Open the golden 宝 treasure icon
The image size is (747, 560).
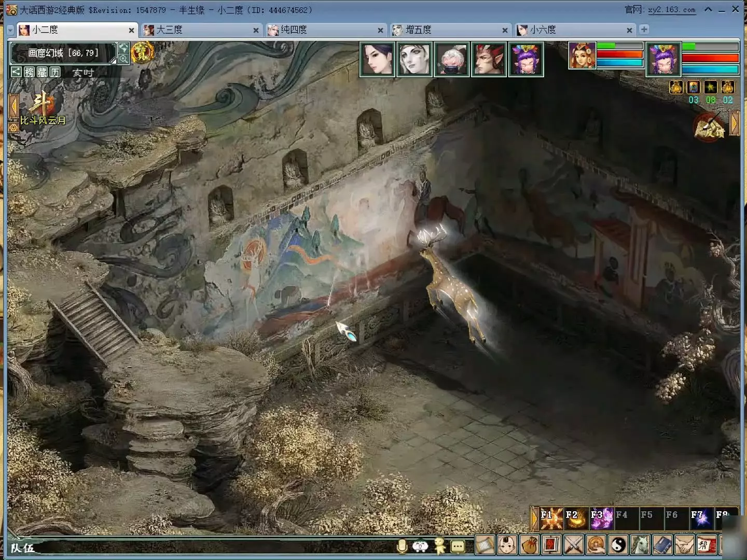pos(142,53)
